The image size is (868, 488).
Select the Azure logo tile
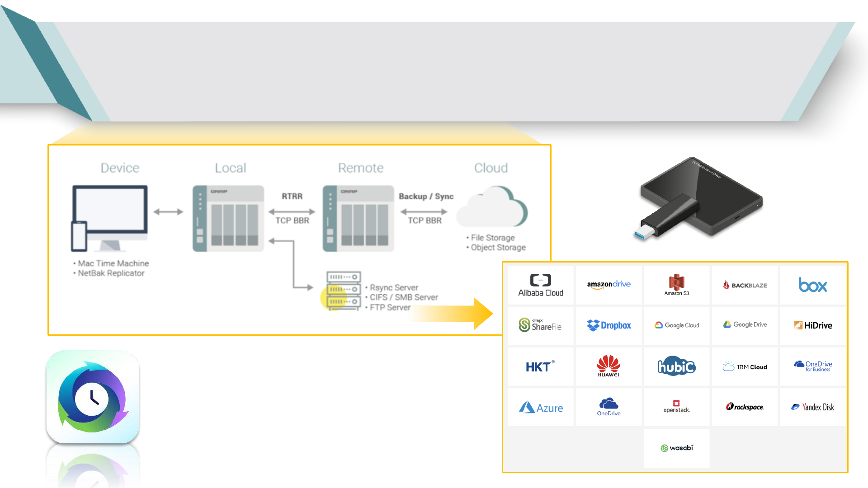click(541, 408)
